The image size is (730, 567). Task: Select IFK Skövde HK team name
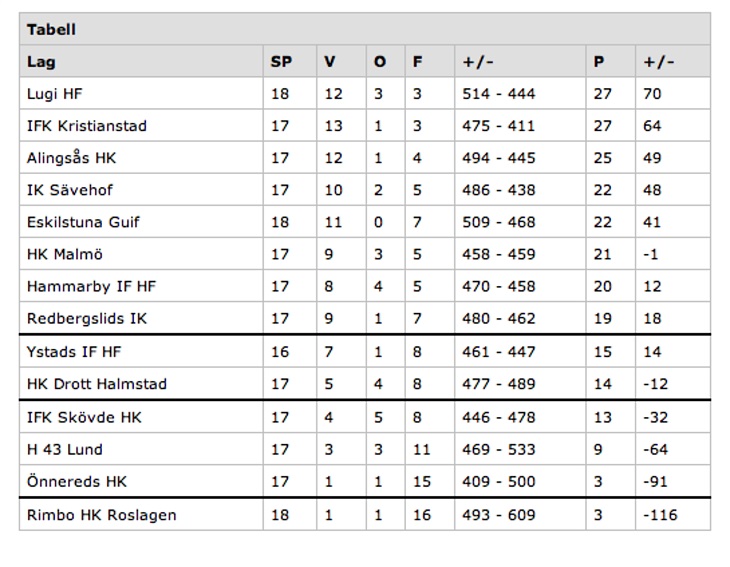[85, 417]
